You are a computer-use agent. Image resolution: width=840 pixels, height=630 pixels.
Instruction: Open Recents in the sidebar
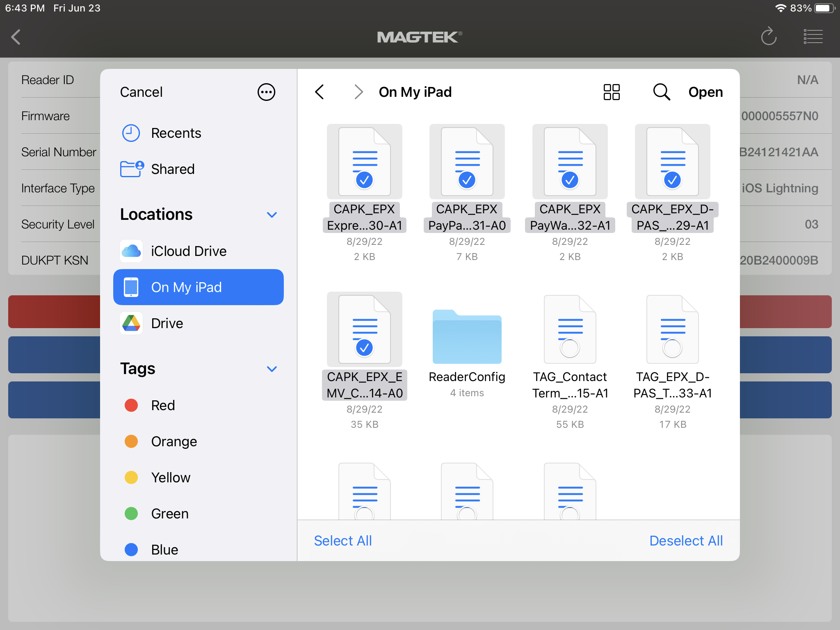pyautogui.click(x=199, y=133)
